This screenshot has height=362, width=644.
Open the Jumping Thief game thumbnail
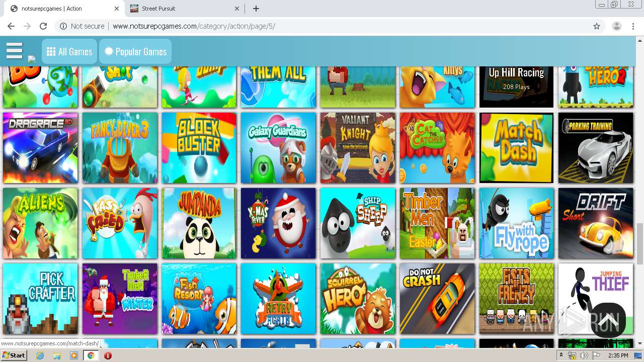pyautogui.click(x=596, y=299)
